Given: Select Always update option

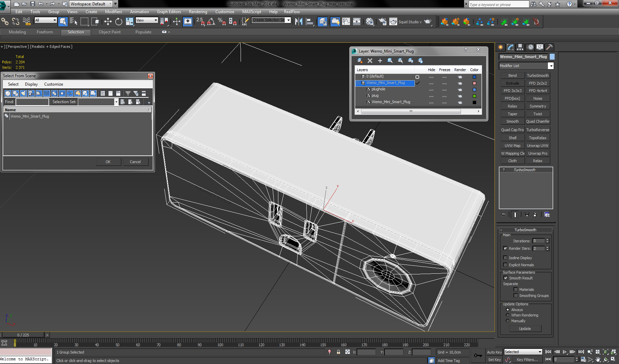Looking at the screenshot, I should coord(507,310).
